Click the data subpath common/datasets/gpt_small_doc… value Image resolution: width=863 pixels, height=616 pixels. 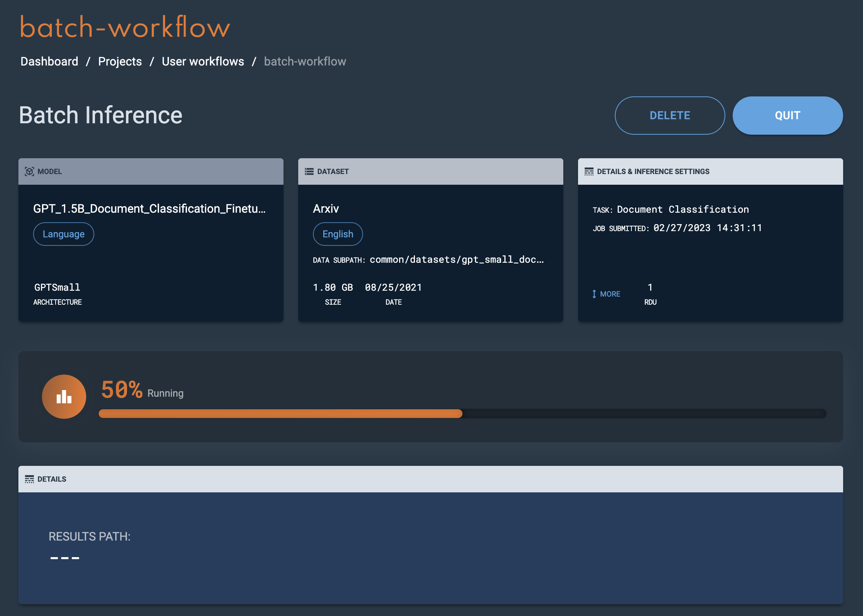click(457, 259)
